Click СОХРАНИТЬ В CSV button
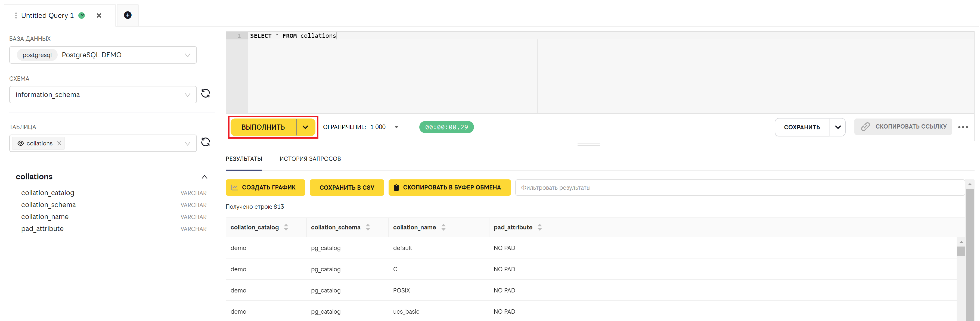Viewport: 980px width, 321px height. [x=347, y=188]
